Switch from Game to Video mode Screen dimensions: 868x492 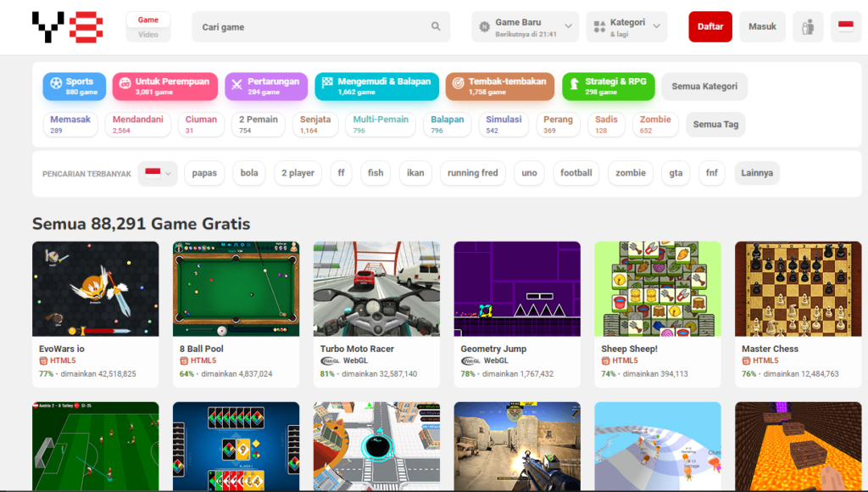pos(147,34)
